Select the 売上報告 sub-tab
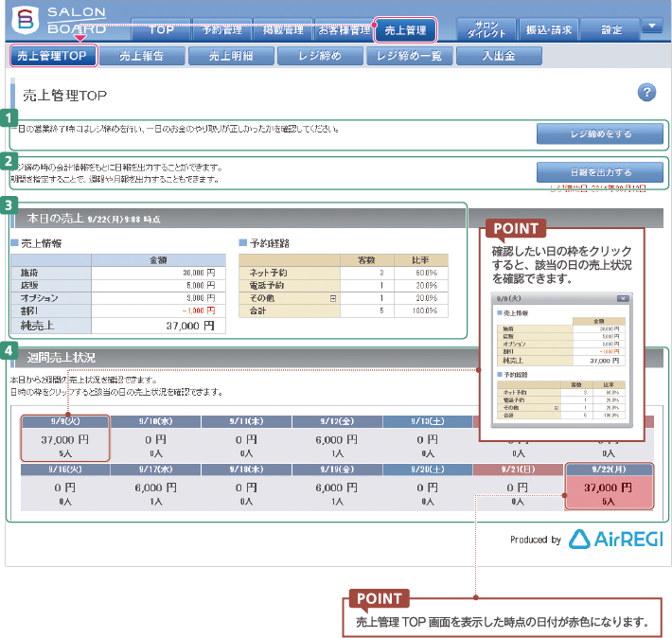 141,56
